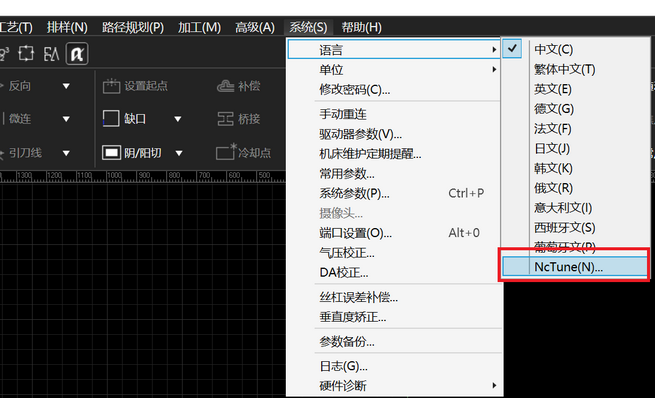
Task: Select 手动重连 menu entry
Action: click(394, 114)
